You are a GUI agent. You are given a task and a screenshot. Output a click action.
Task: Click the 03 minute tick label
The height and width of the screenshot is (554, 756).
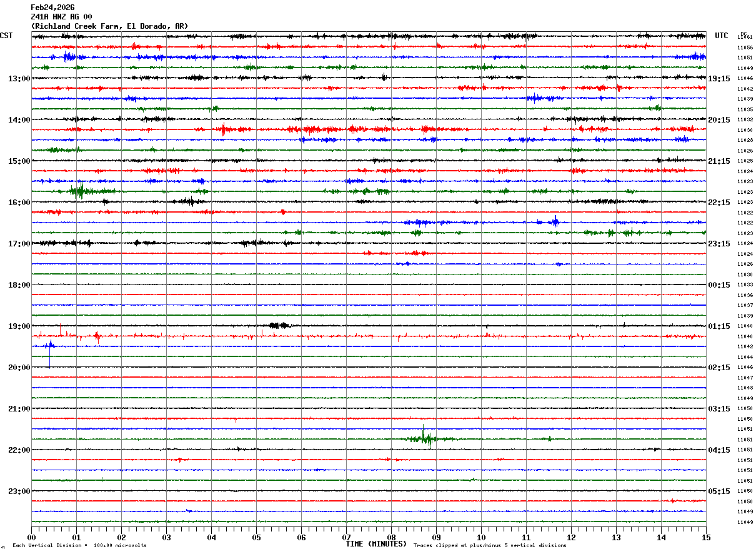click(x=166, y=537)
